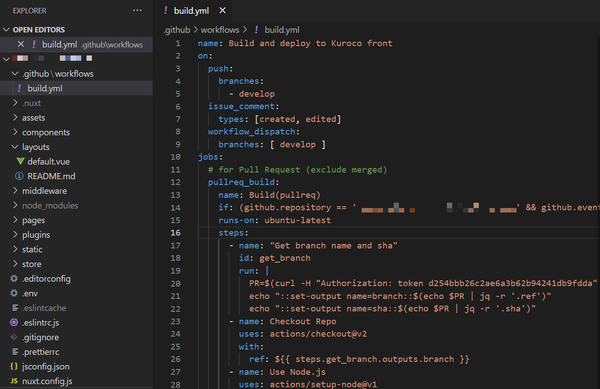Click gear icon beside .editorconfig

click(x=14, y=278)
